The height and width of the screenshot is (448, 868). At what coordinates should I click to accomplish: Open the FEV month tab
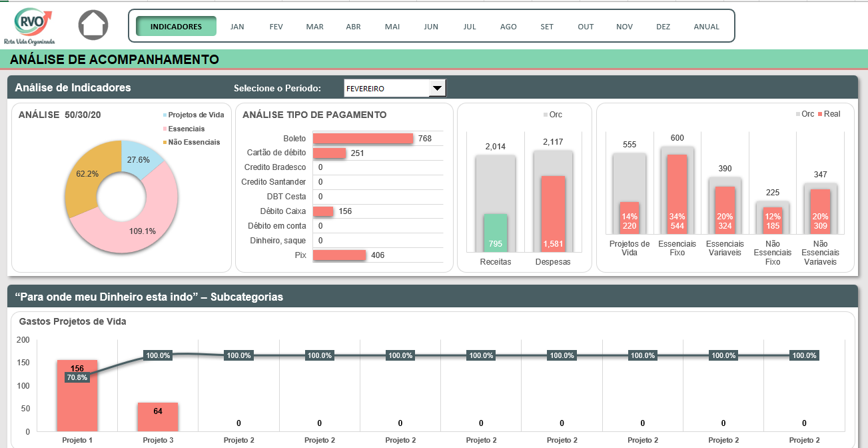pos(276,27)
